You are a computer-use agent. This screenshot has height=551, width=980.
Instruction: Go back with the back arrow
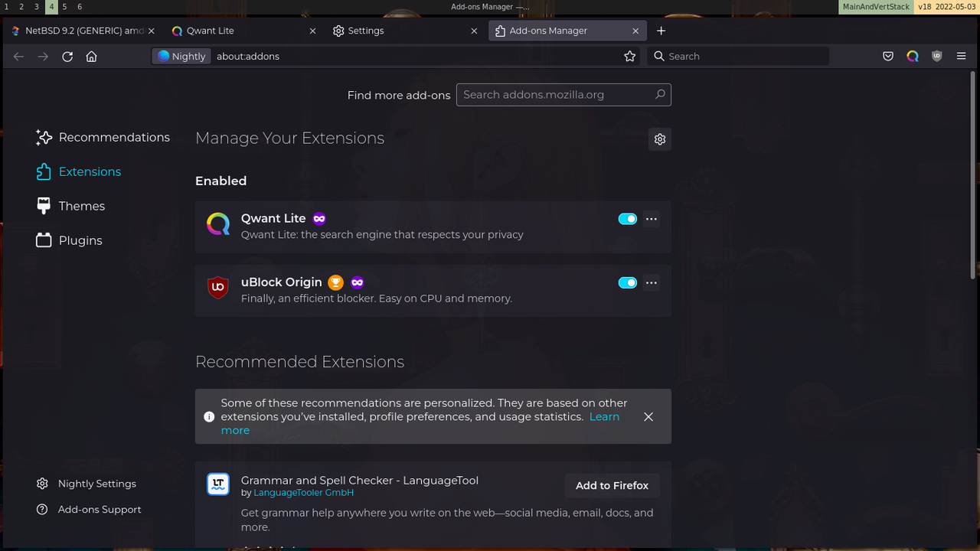(x=19, y=56)
